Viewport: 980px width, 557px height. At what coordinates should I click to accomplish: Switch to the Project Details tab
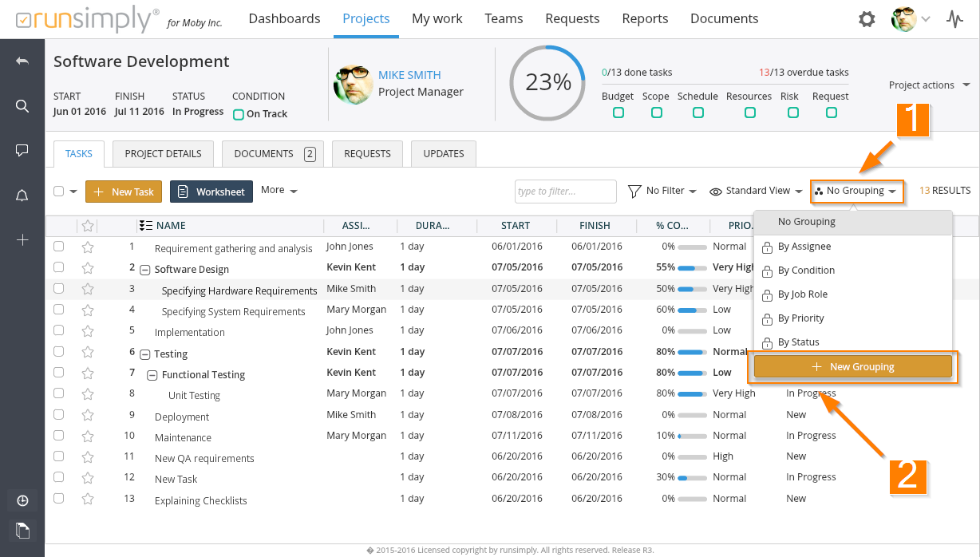pyautogui.click(x=163, y=154)
